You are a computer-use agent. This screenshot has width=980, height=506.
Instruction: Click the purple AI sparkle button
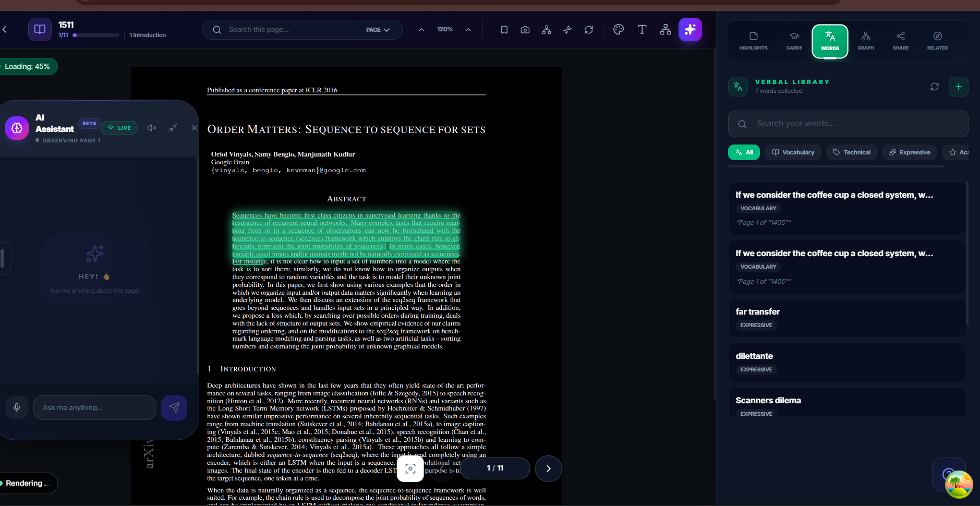tap(690, 30)
